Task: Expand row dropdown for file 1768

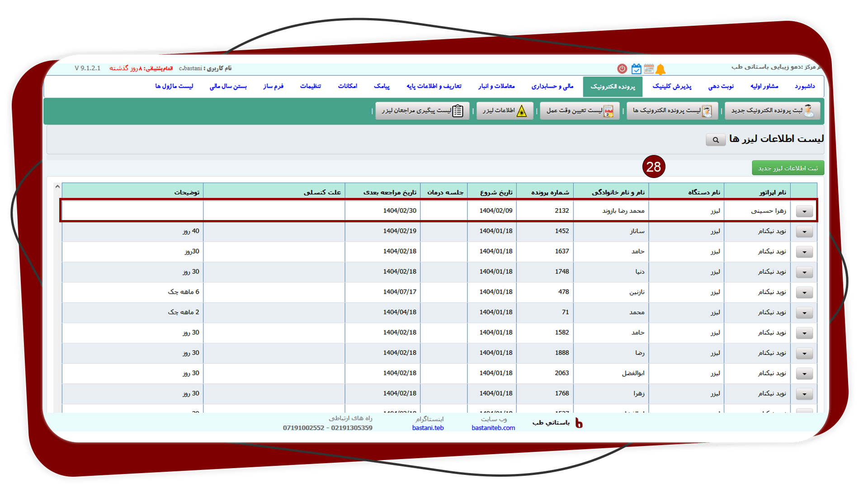Action: tap(804, 394)
